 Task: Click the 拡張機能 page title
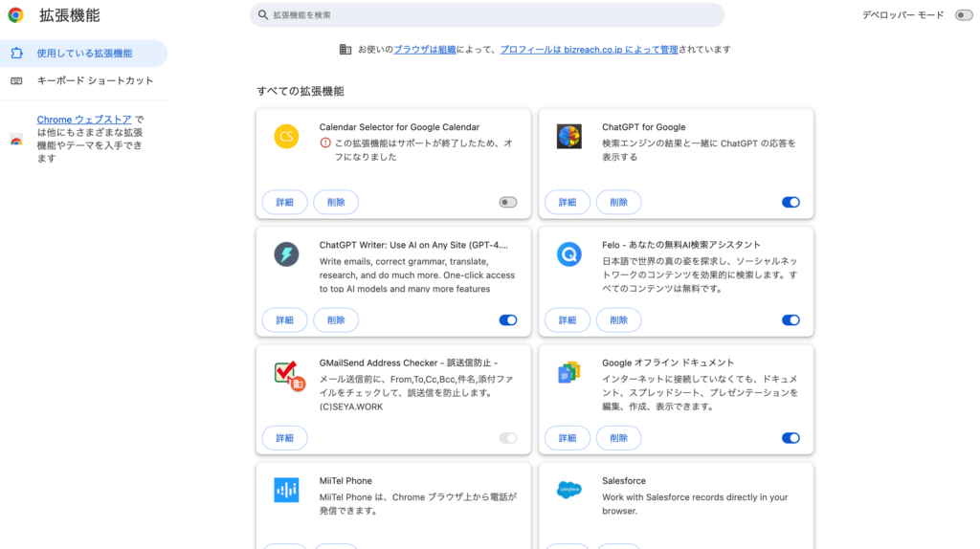[x=69, y=15]
